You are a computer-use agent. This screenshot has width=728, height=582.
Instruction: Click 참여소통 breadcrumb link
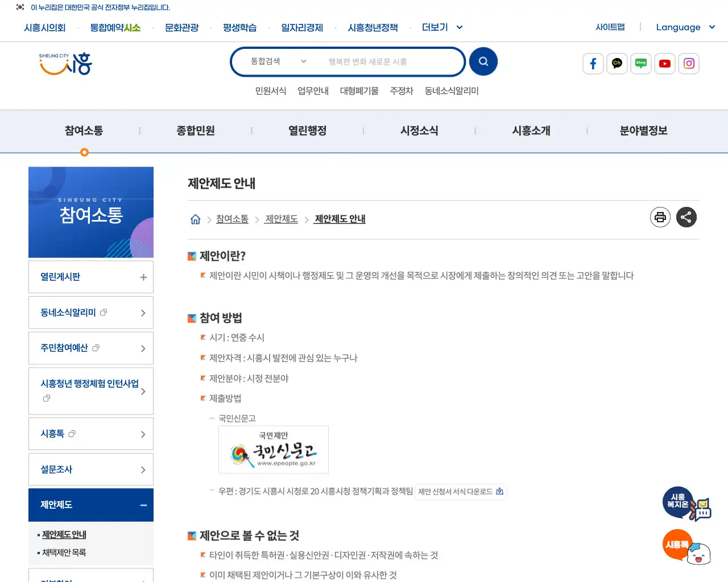(232, 219)
